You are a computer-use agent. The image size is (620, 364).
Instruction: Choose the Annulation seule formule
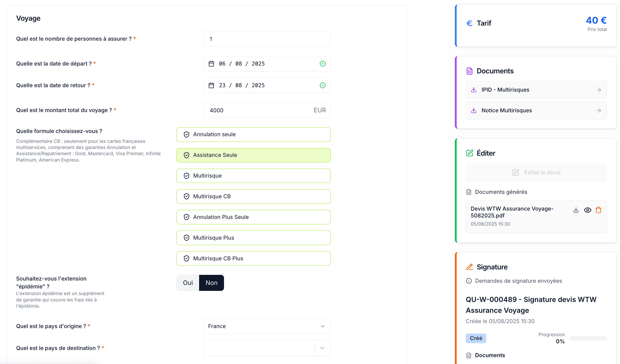(253, 134)
